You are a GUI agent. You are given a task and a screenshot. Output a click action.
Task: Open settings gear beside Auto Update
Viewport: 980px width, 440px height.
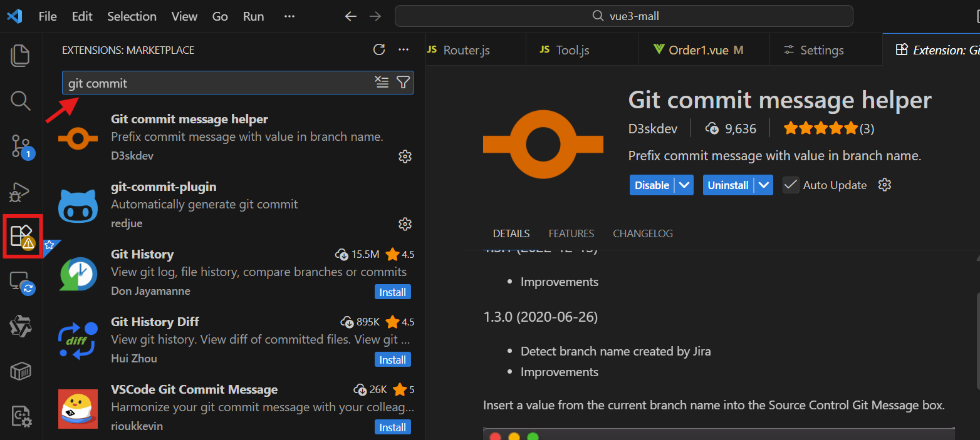click(885, 185)
